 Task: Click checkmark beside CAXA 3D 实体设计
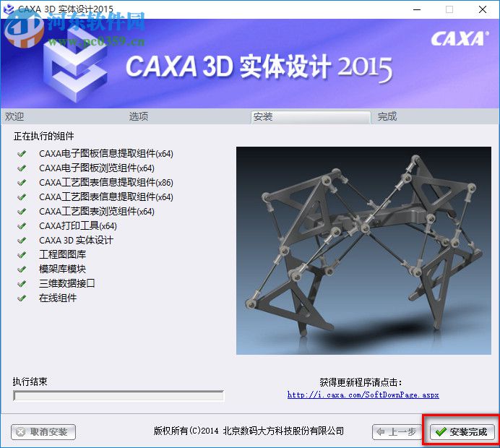click(22, 240)
